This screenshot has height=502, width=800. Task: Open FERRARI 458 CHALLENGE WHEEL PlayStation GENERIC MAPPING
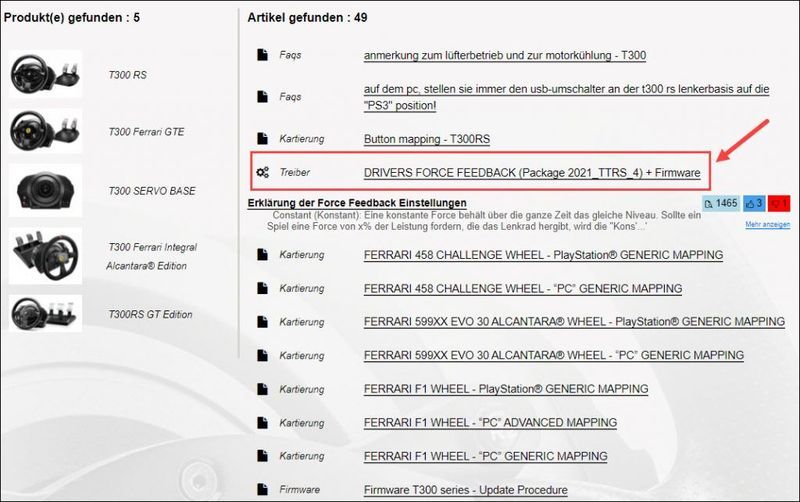pyautogui.click(x=543, y=255)
